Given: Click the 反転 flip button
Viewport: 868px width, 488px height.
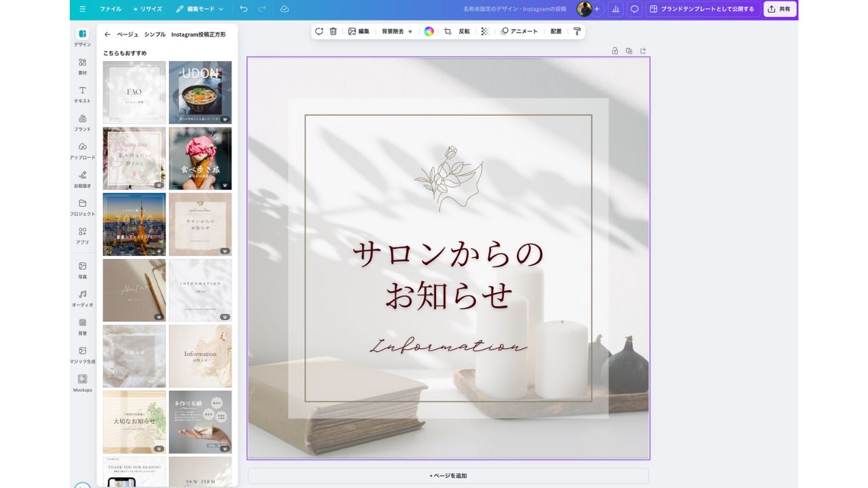Looking at the screenshot, I should pos(464,31).
